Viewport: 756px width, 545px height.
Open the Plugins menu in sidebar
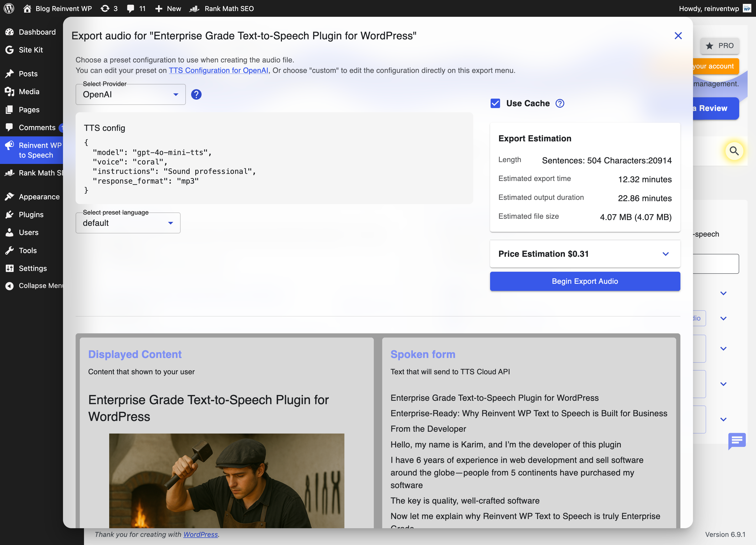(x=31, y=215)
